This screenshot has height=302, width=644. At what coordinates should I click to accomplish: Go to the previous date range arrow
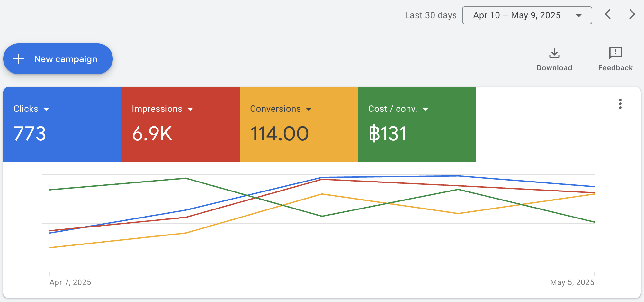607,14
